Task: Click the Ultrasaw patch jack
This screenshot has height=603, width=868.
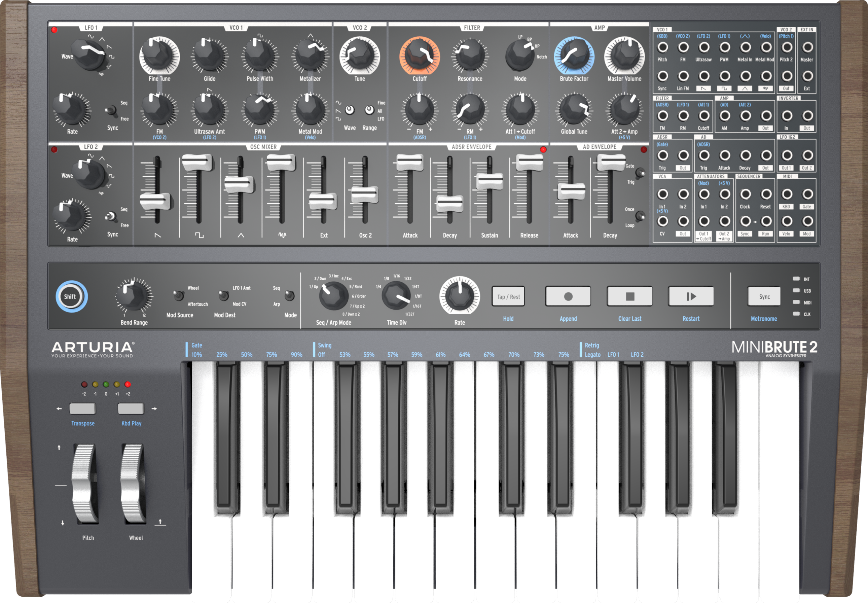Action: [704, 47]
